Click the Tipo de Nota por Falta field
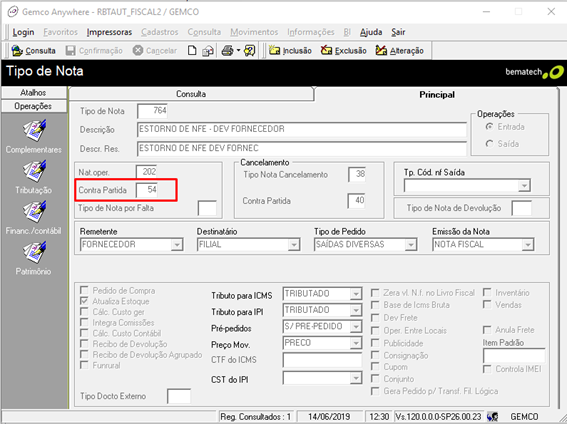The image size is (567, 424). tap(207, 209)
